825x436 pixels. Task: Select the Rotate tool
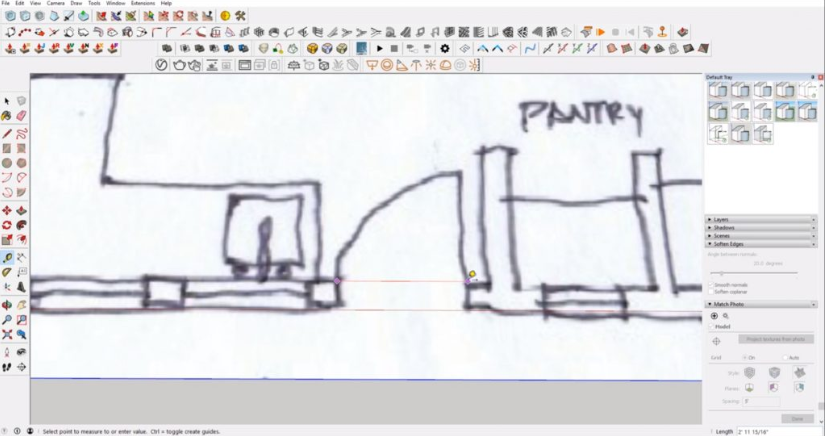click(7, 225)
